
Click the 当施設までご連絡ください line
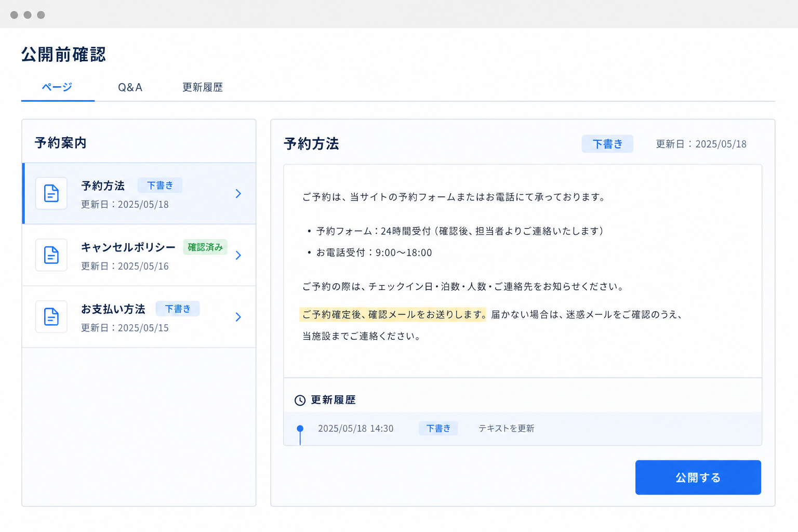362,336
